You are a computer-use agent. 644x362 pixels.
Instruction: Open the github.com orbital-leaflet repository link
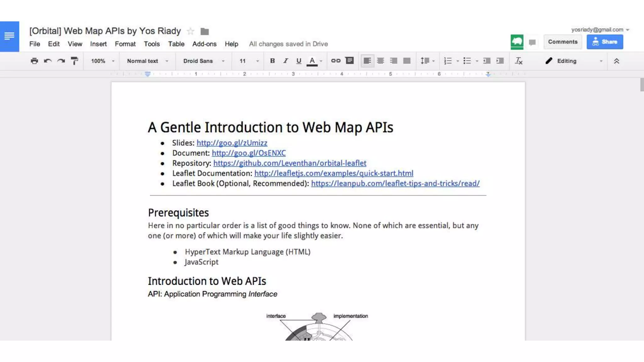click(x=290, y=163)
